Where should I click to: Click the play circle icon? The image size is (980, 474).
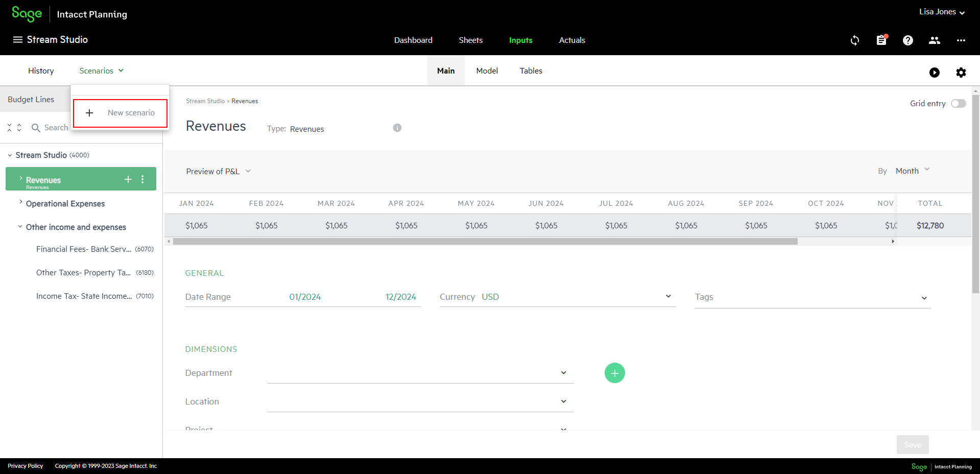pos(935,73)
